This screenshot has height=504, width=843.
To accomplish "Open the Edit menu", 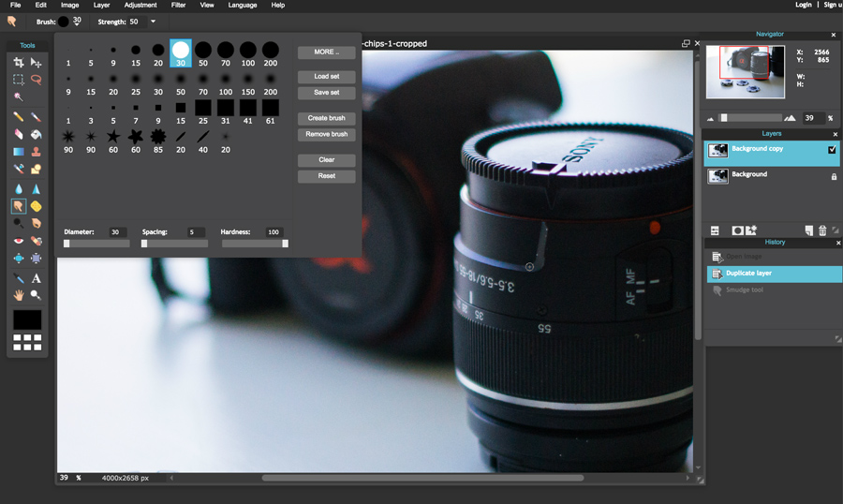I will (x=41, y=5).
